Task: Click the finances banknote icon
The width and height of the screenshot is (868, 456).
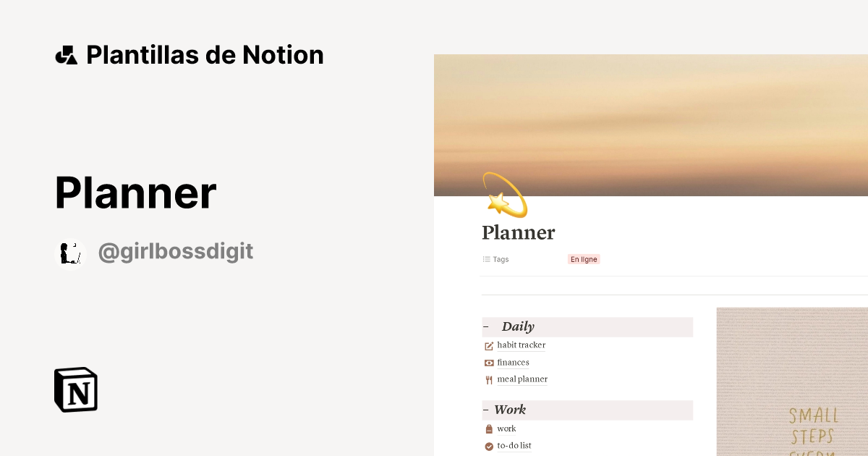Action: [488, 362]
